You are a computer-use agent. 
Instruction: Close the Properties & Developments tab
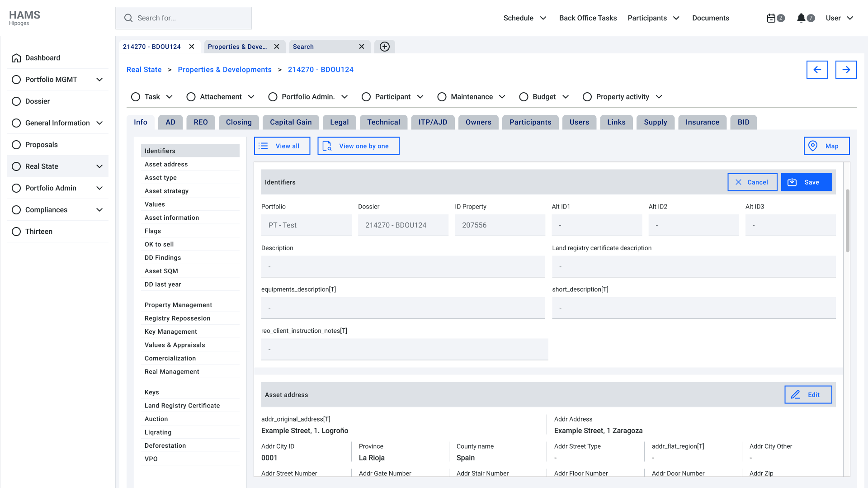click(277, 47)
